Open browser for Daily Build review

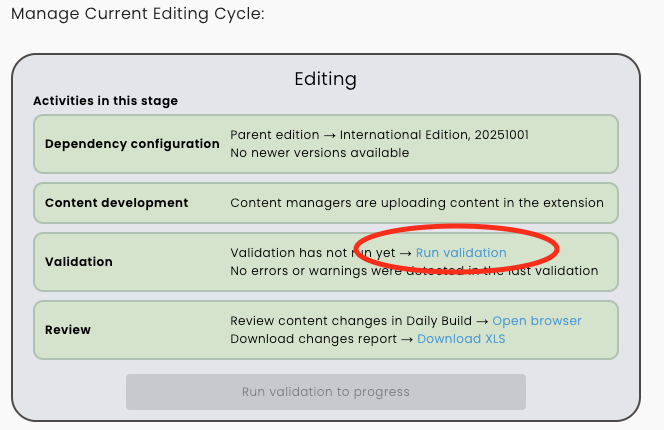536,321
